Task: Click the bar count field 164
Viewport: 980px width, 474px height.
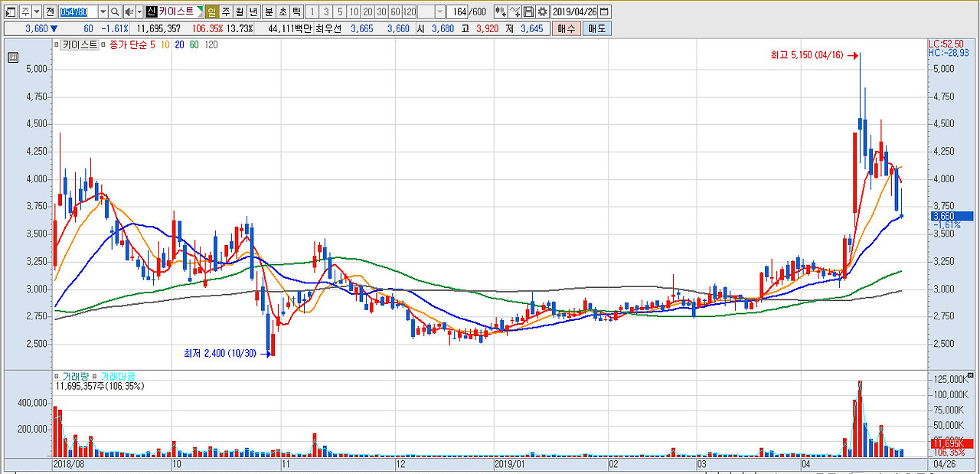Action: 458,12
